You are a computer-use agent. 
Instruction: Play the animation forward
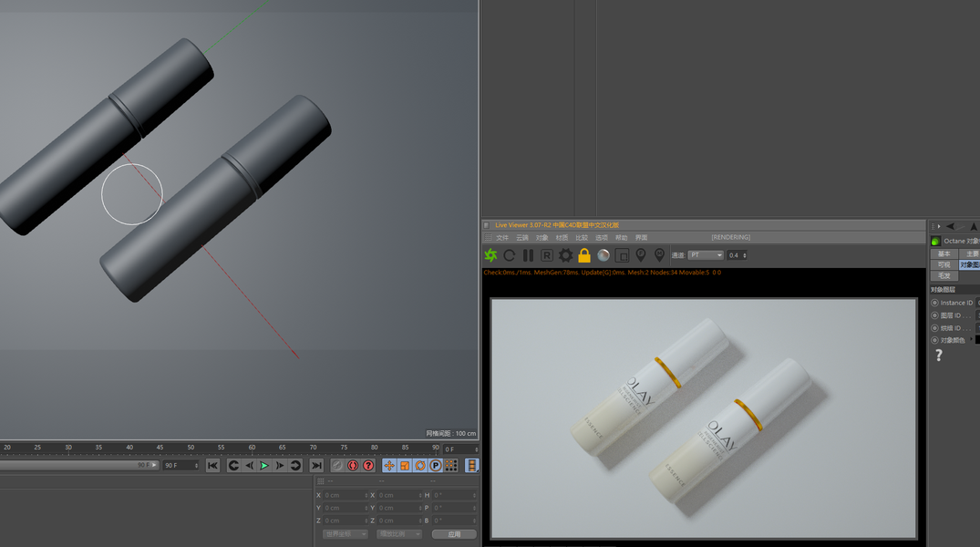pyautogui.click(x=264, y=465)
